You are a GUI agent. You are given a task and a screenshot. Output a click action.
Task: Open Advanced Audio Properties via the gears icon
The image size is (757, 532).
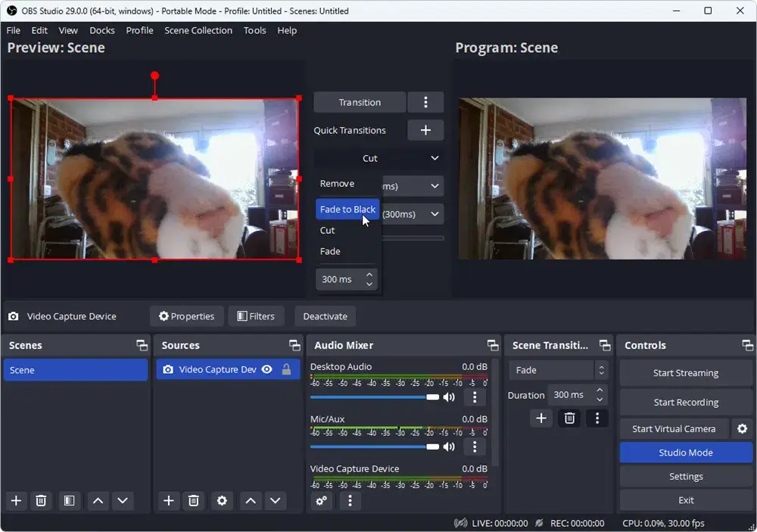(321, 500)
